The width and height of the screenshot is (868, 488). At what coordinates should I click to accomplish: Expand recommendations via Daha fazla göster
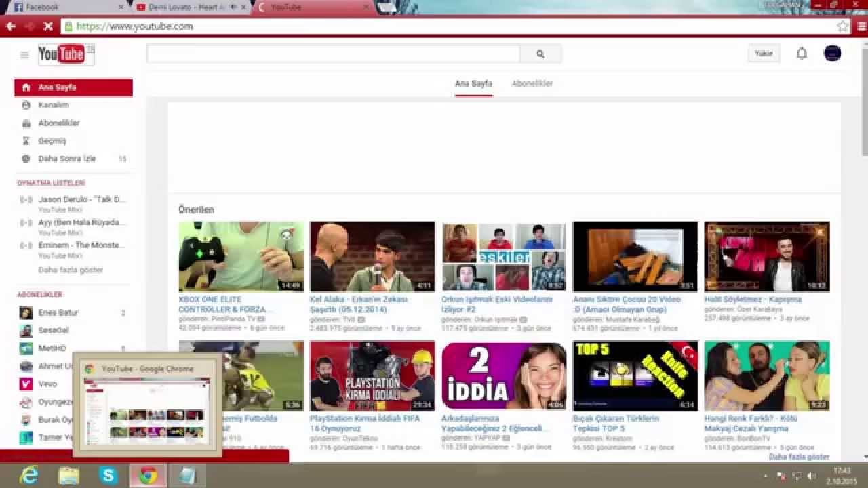[799, 457]
